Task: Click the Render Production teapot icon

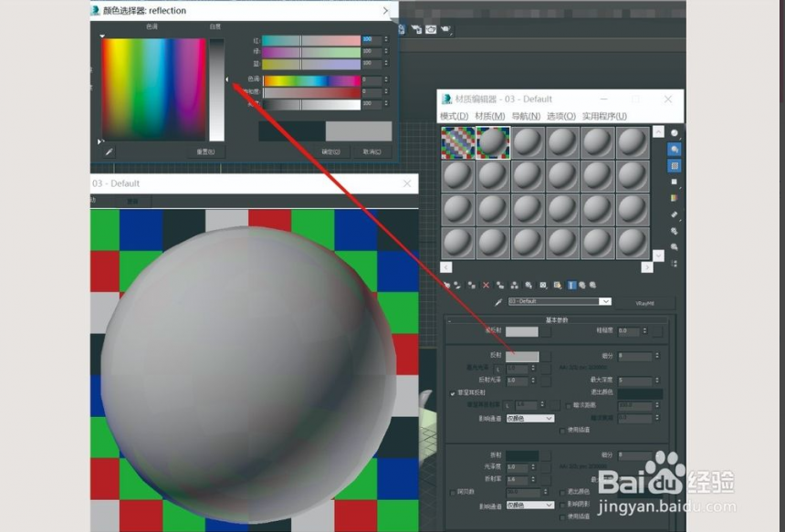Action: point(446,29)
